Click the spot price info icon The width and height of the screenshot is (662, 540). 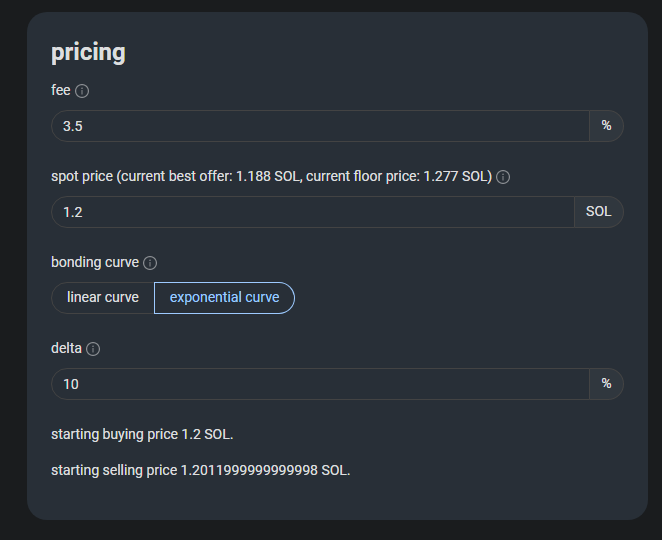(503, 177)
